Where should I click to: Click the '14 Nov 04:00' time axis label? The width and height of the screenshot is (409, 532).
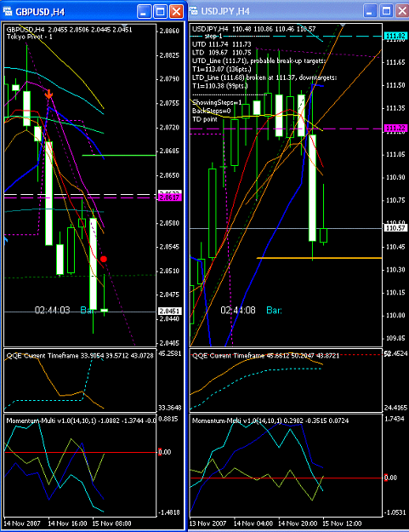[x=253, y=523]
